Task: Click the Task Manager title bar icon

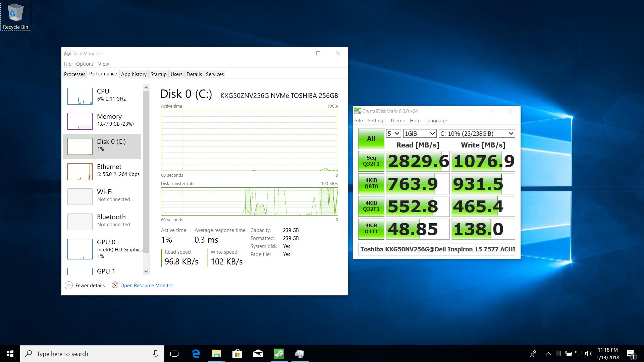Action: tap(68, 54)
